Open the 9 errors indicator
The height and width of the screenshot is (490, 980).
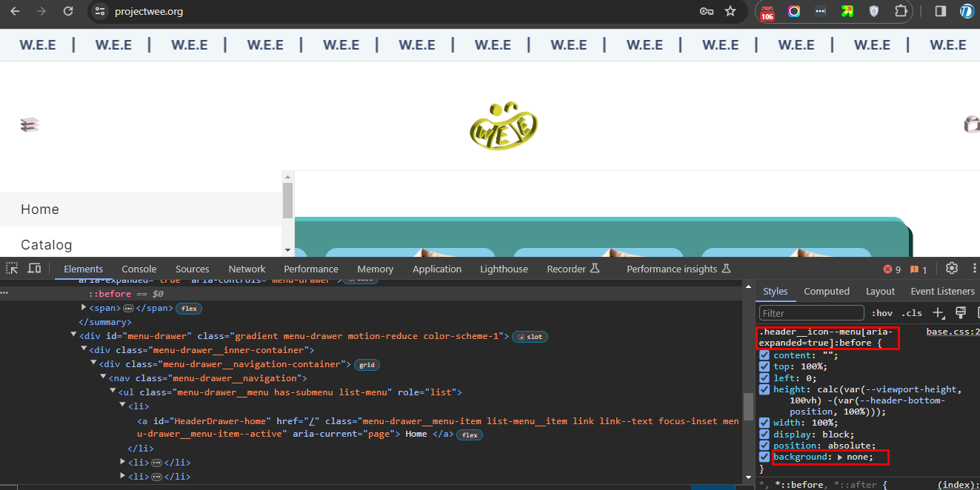tap(892, 269)
